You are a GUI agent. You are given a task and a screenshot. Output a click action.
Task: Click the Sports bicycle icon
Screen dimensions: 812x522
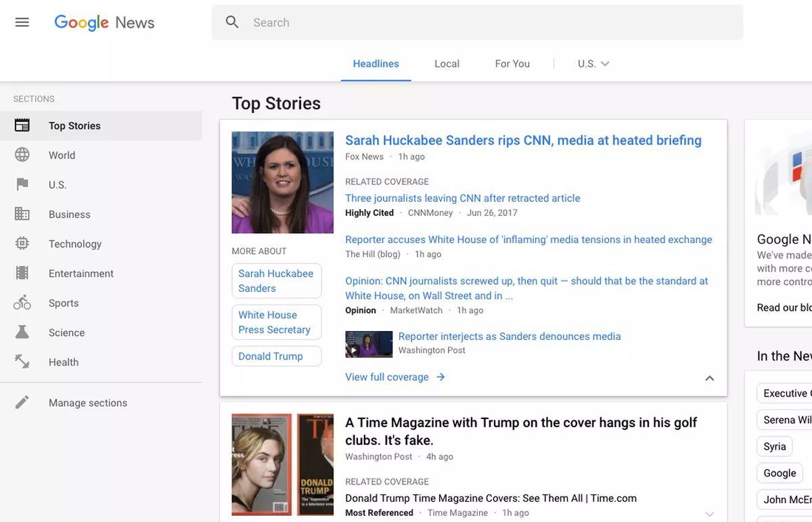(x=22, y=303)
